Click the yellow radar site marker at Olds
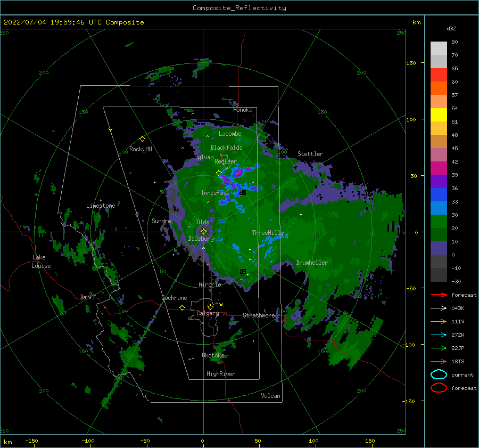Image resolution: width=479 pixels, height=448 pixels. 203,232
